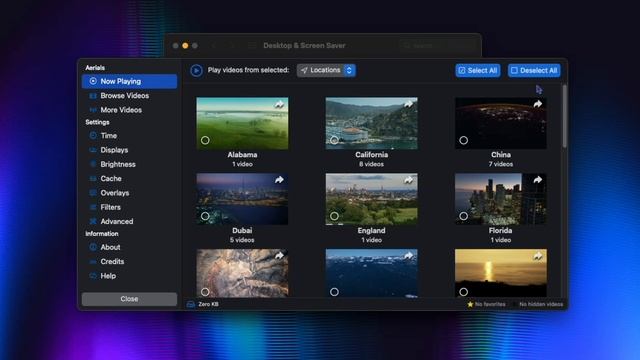This screenshot has height=360, width=640.
Task: Toggle selection circle on the sunset thumbnail
Action: pos(464,292)
